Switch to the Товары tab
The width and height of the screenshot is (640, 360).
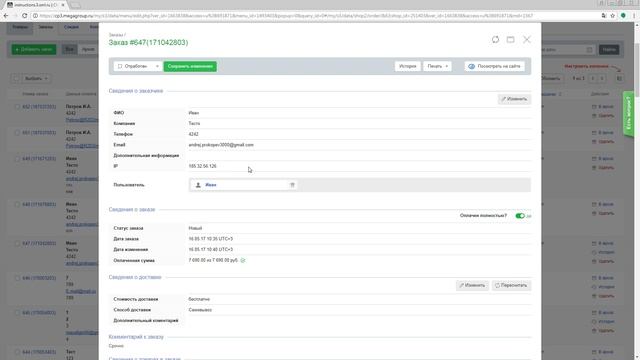click(x=20, y=27)
